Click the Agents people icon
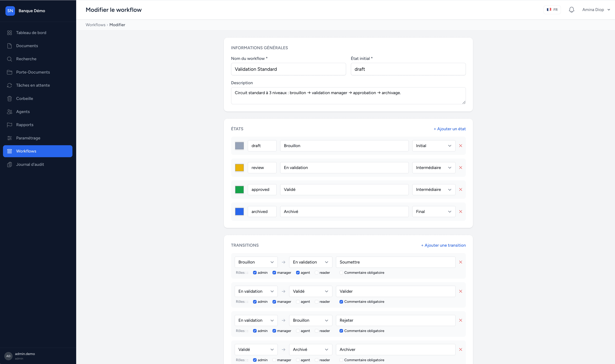Viewport: 615px width, 364px height. (x=10, y=112)
